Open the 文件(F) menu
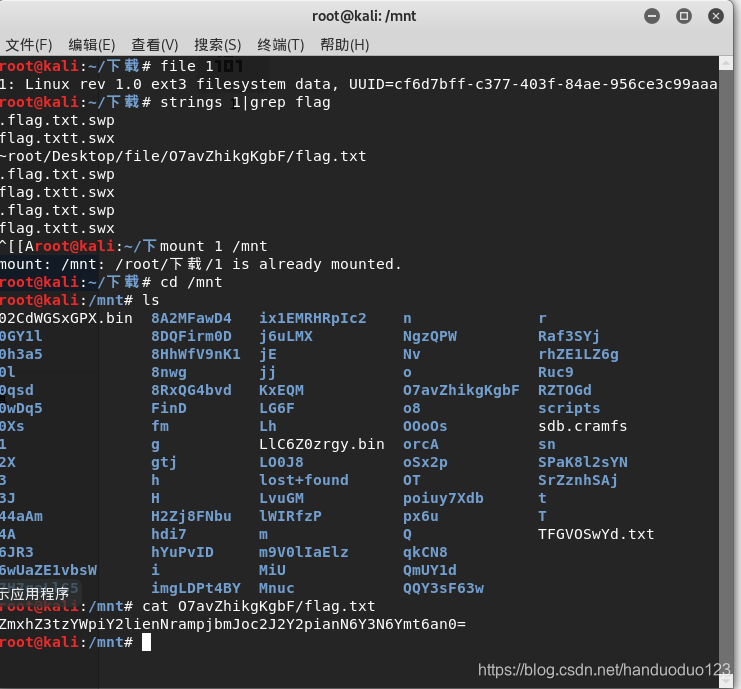The image size is (741, 689). point(29,45)
